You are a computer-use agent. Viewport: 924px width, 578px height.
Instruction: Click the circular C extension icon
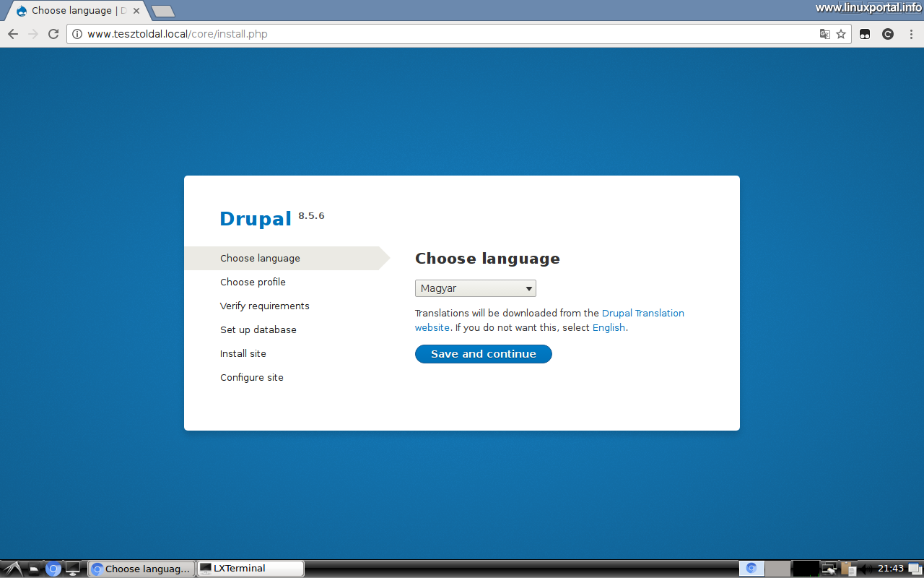pos(888,34)
